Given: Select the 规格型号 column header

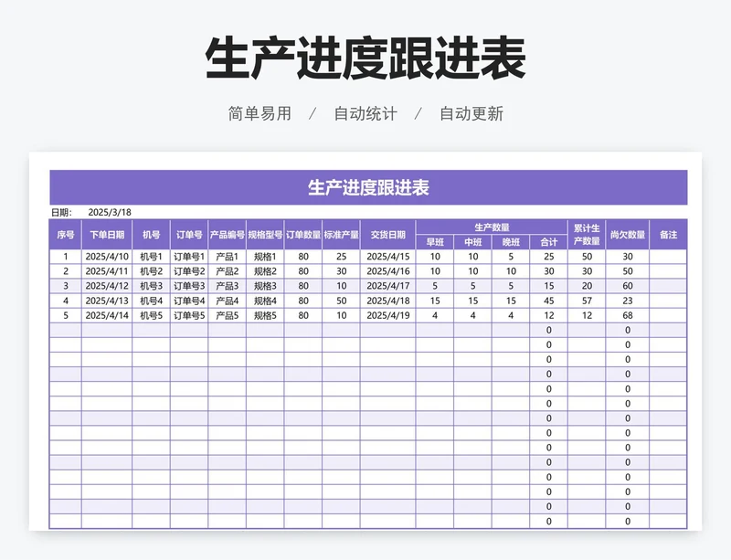Looking at the screenshot, I should pyautogui.click(x=265, y=235).
